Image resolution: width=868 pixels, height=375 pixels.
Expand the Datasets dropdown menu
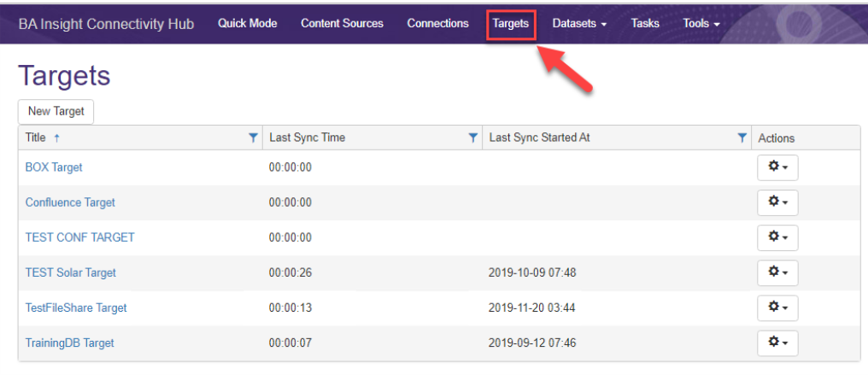click(x=579, y=24)
